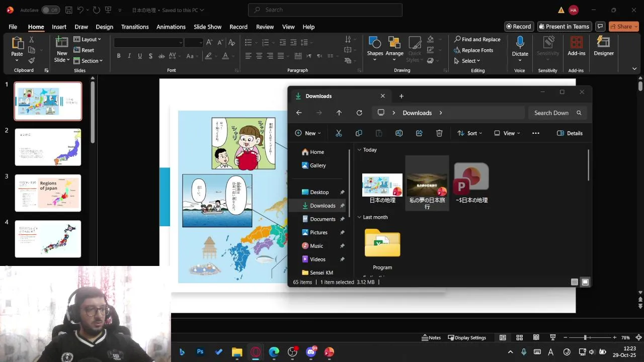The width and height of the screenshot is (644, 362).
Task: Switch to Reading View in status bar
Action: 536,337
